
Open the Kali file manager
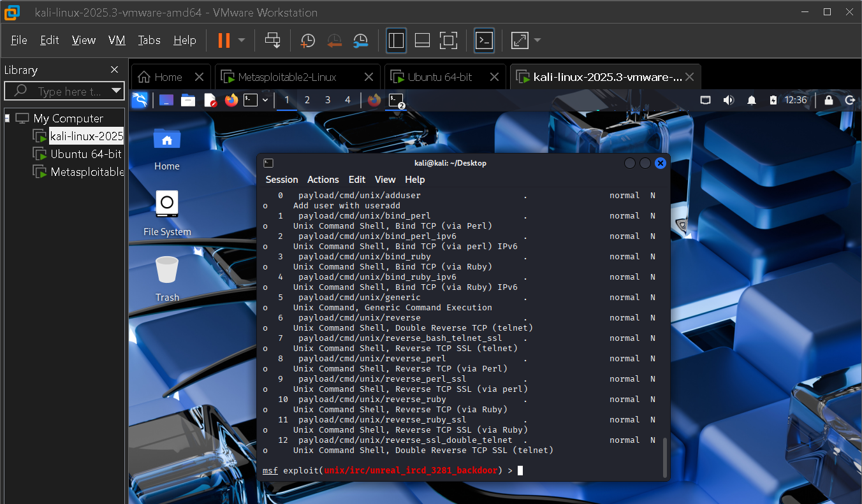click(x=187, y=100)
